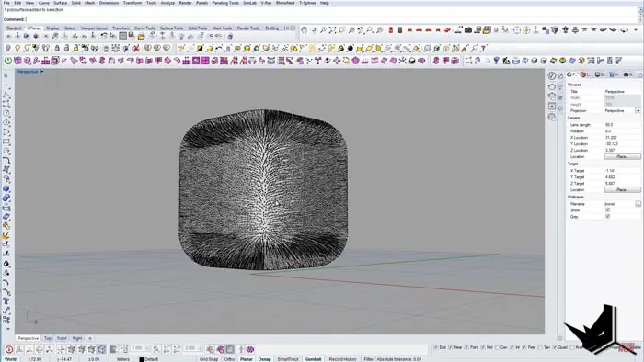The image size is (644, 362).
Task: Click the camera Location Place button
Action: 622,156
